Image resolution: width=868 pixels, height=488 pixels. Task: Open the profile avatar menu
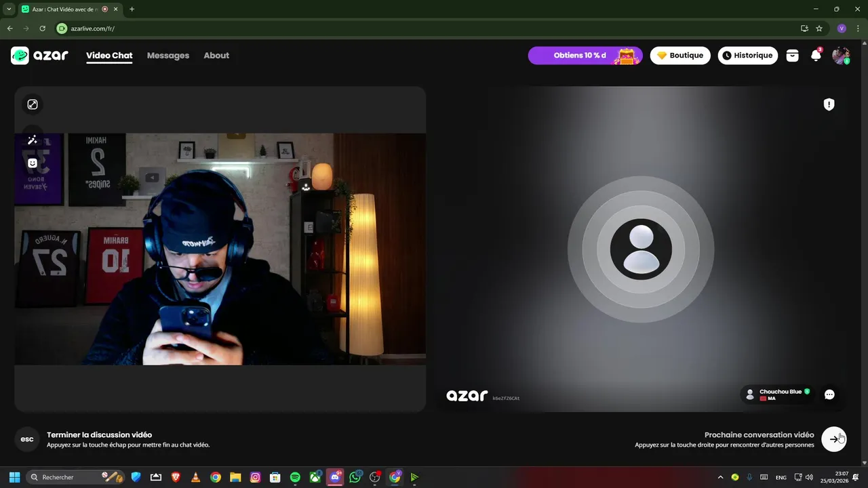[x=841, y=56]
